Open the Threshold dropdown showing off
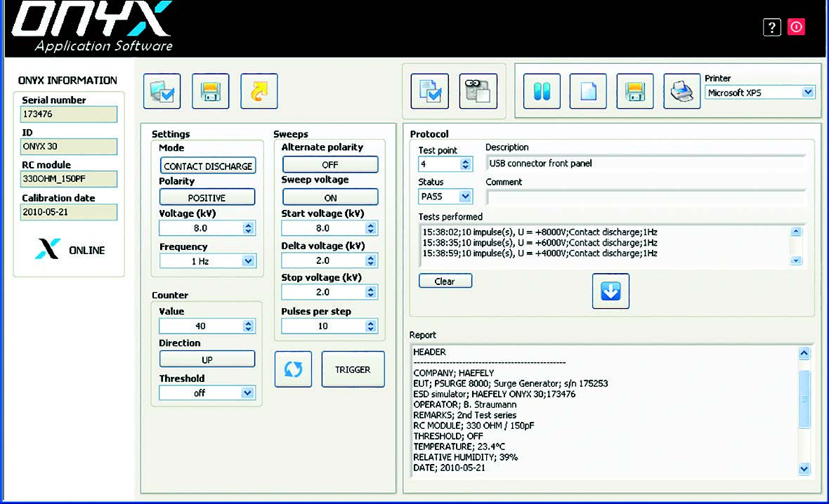Image resolution: width=829 pixels, height=504 pixels. coord(247,392)
